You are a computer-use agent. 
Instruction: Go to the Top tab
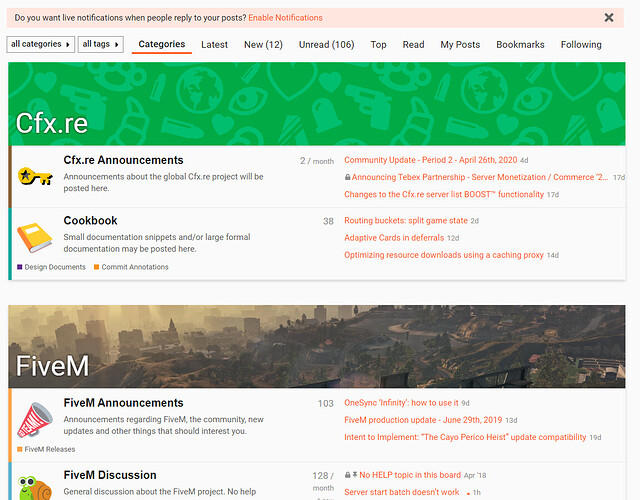[x=378, y=44]
